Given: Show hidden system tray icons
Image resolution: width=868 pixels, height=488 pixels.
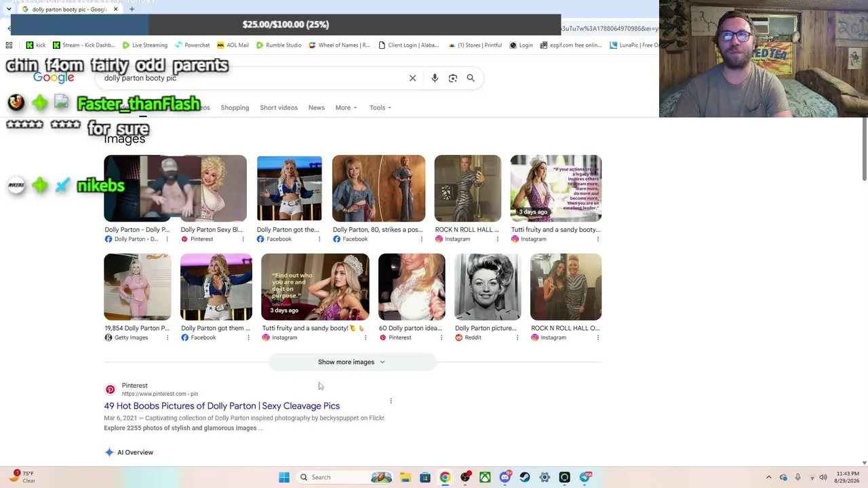Looking at the screenshot, I should pyautogui.click(x=768, y=477).
